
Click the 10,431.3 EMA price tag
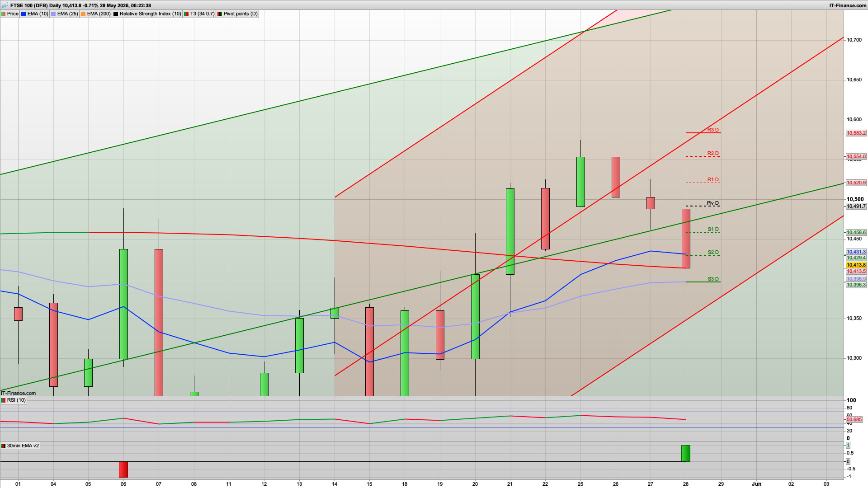click(x=856, y=252)
